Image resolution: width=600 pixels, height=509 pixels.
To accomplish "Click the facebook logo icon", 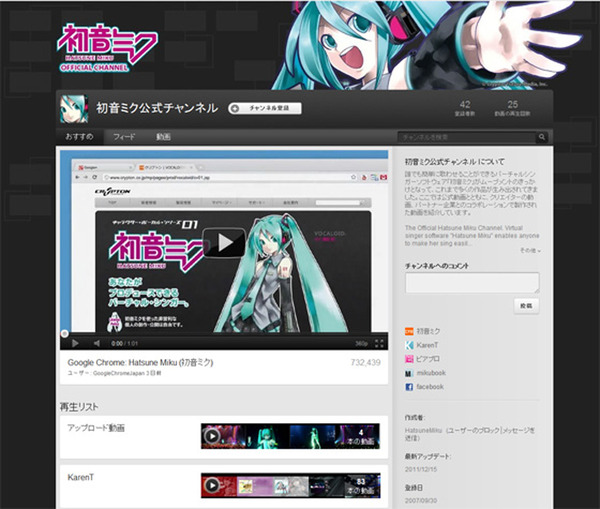I will 409,387.
